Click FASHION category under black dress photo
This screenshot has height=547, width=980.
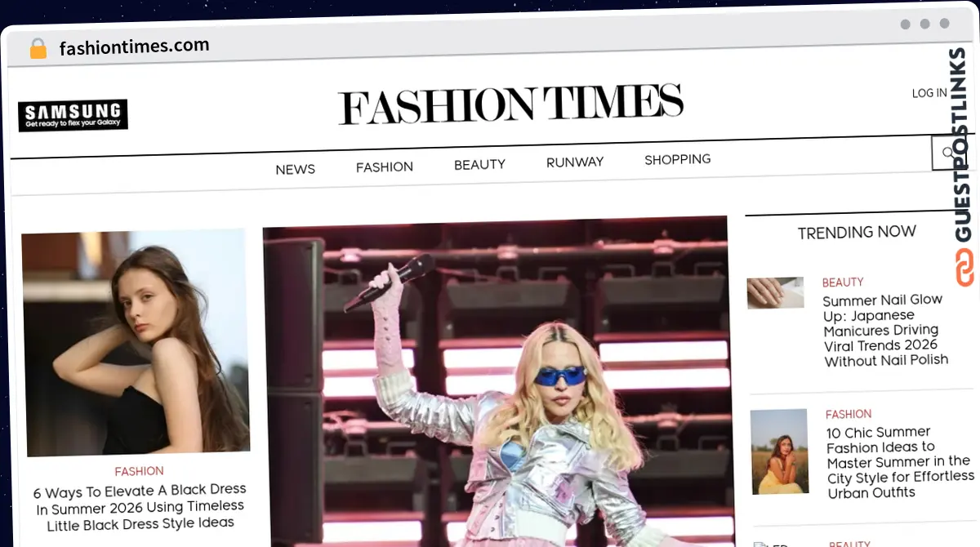click(139, 471)
